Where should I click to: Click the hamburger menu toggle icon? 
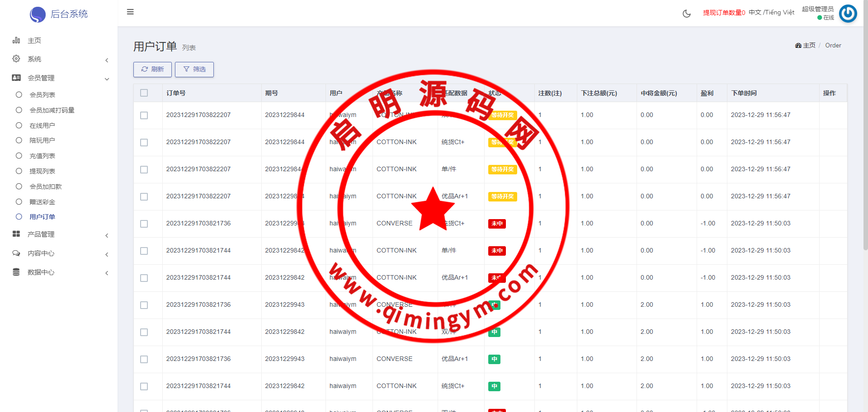pyautogui.click(x=130, y=12)
